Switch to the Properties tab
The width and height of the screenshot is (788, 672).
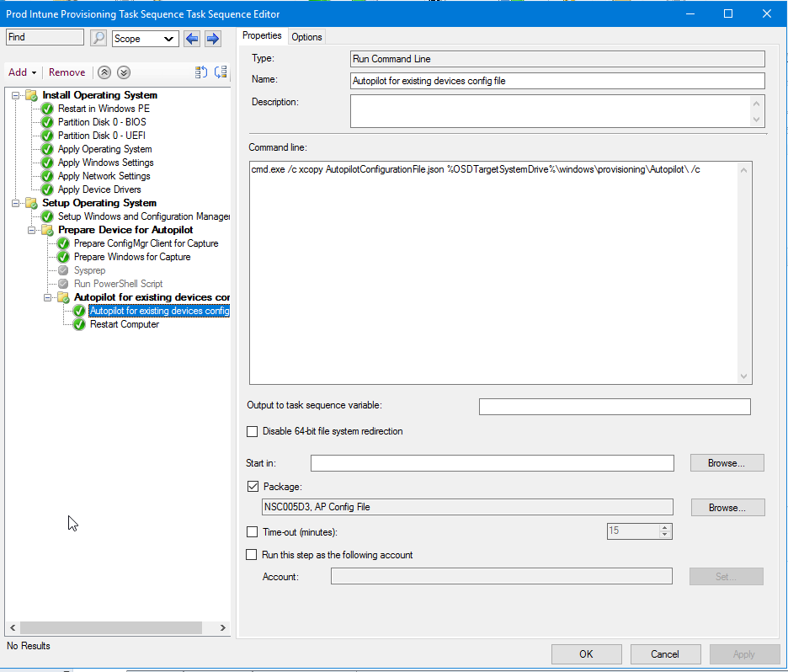pos(262,35)
